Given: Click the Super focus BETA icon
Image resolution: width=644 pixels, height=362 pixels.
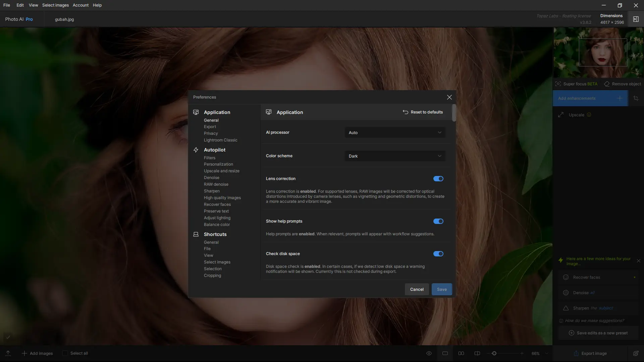Looking at the screenshot, I should pyautogui.click(x=558, y=84).
